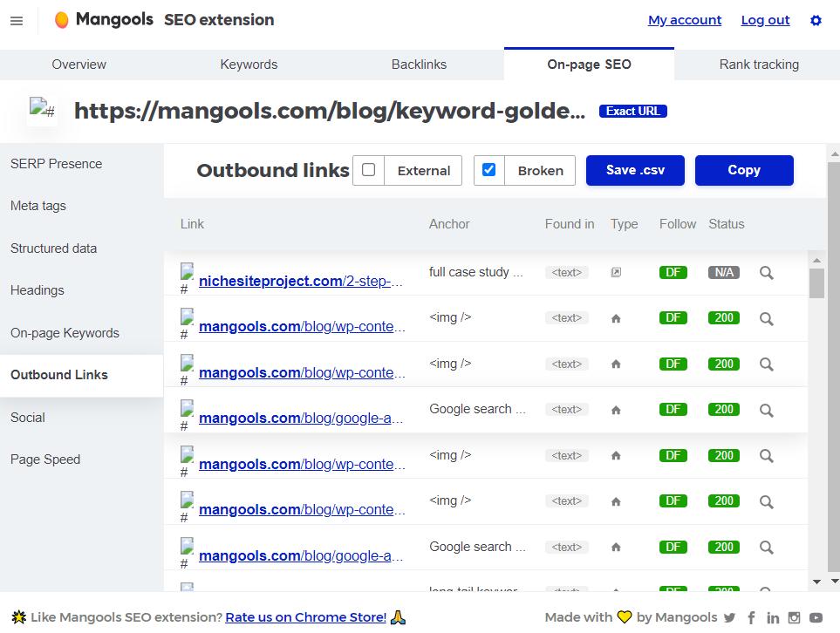
Task: Click the Copy button
Action: [x=744, y=170]
